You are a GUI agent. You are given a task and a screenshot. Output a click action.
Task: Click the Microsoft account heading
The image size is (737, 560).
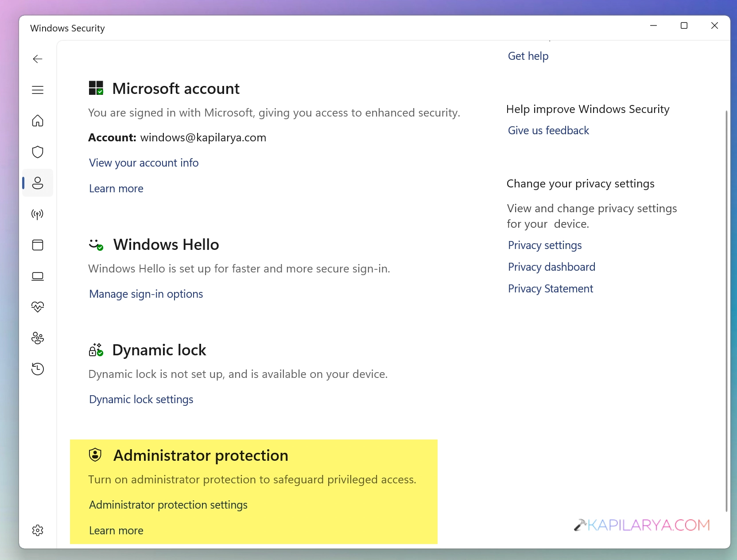[x=176, y=89]
